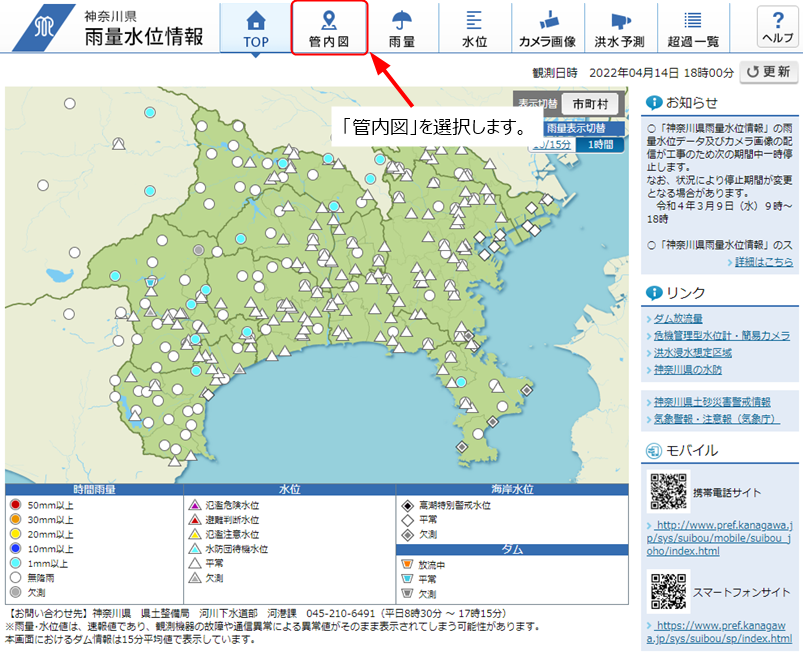Open the カメラ画像 camera tab

[x=547, y=28]
